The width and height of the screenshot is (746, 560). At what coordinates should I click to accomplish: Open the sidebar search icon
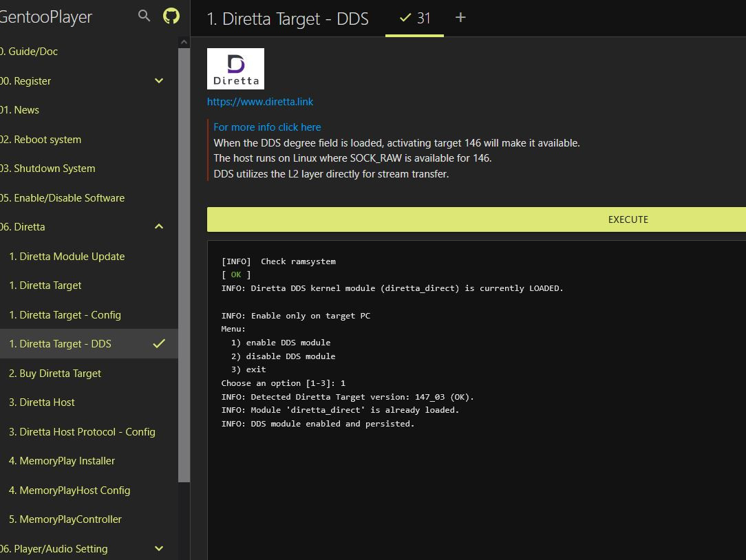pos(144,17)
